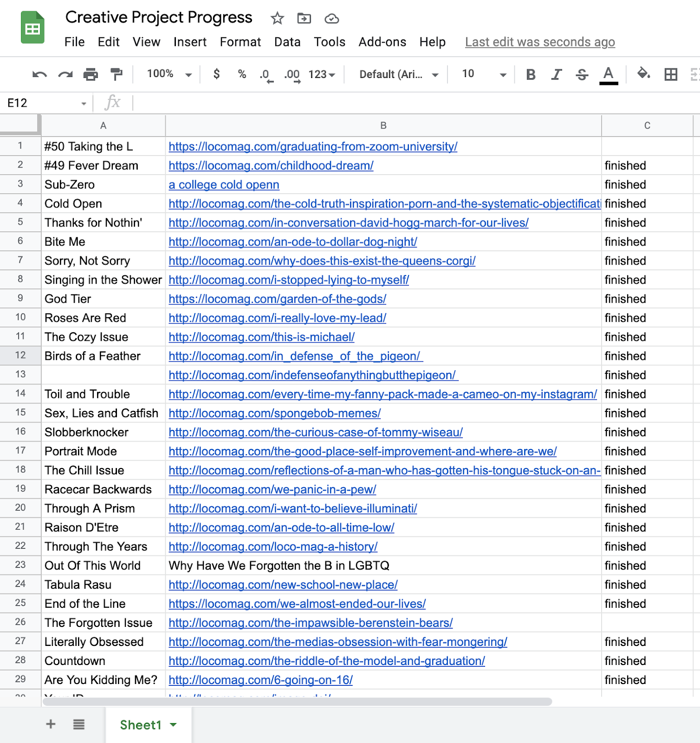Add a new sheet with plus icon
The width and height of the screenshot is (700, 743).
coord(51,724)
